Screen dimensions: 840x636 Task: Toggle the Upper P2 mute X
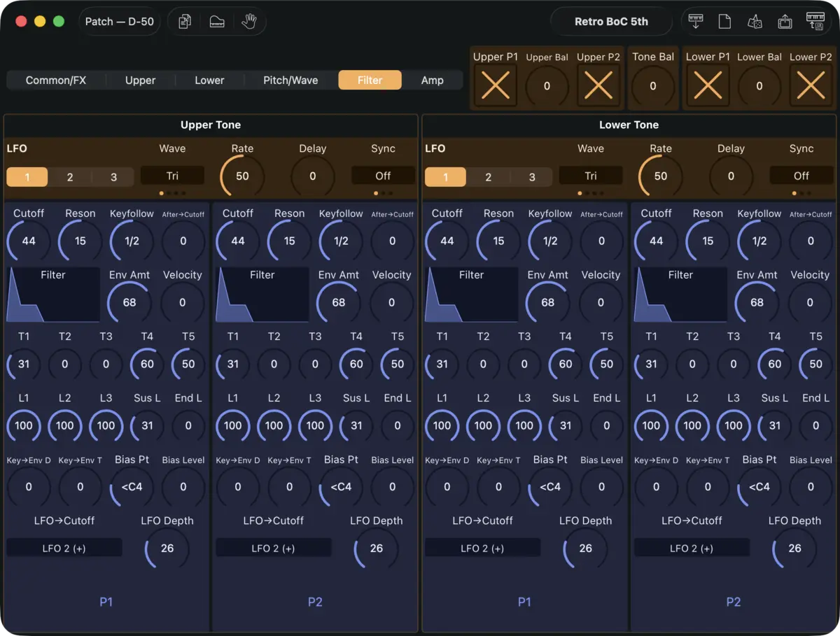point(598,85)
